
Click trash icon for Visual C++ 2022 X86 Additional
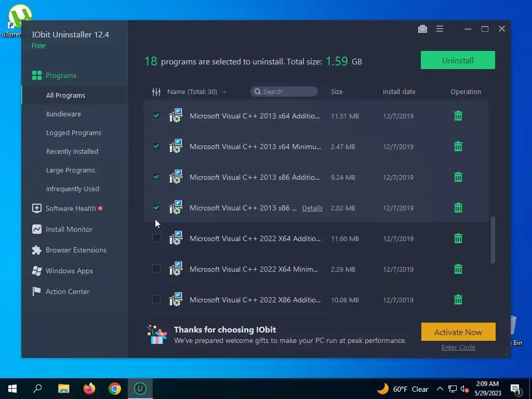click(458, 299)
